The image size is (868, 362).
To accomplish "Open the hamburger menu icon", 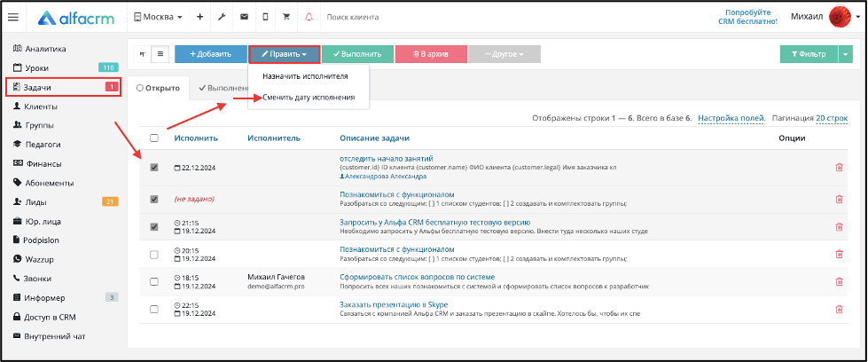I will [x=12, y=17].
